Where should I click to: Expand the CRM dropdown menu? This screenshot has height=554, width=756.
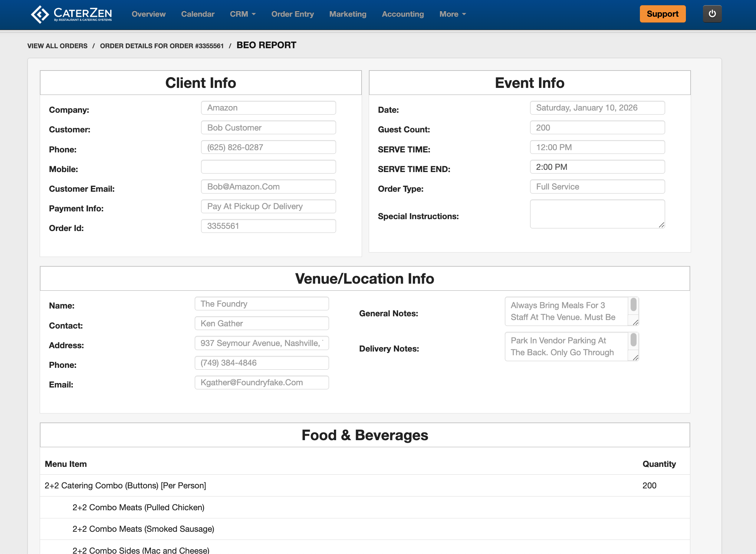pos(243,14)
